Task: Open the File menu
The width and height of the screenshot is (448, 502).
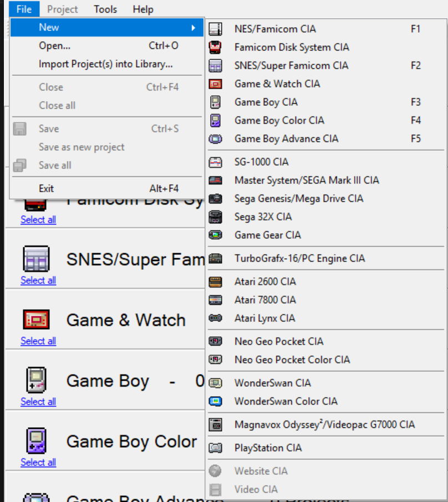Action: point(24,9)
